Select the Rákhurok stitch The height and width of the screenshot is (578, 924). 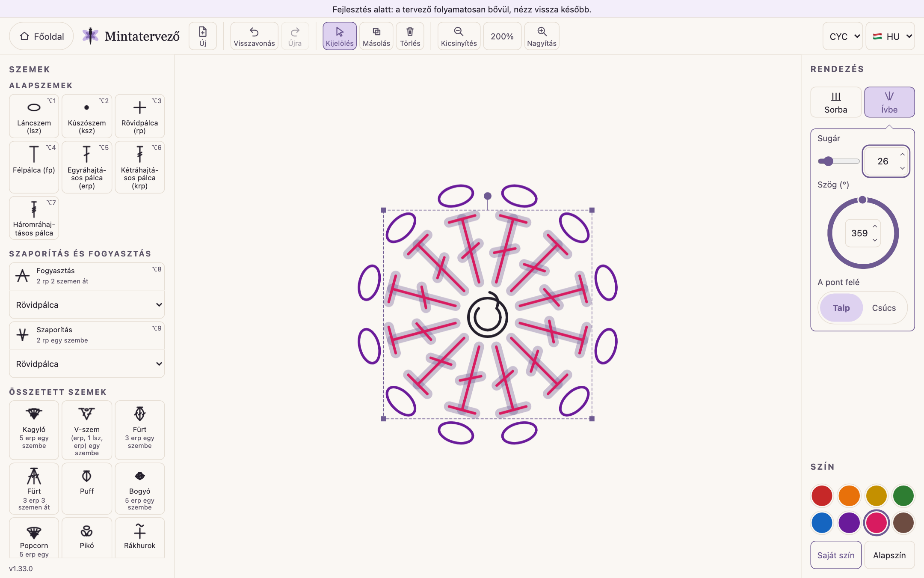pos(139,538)
